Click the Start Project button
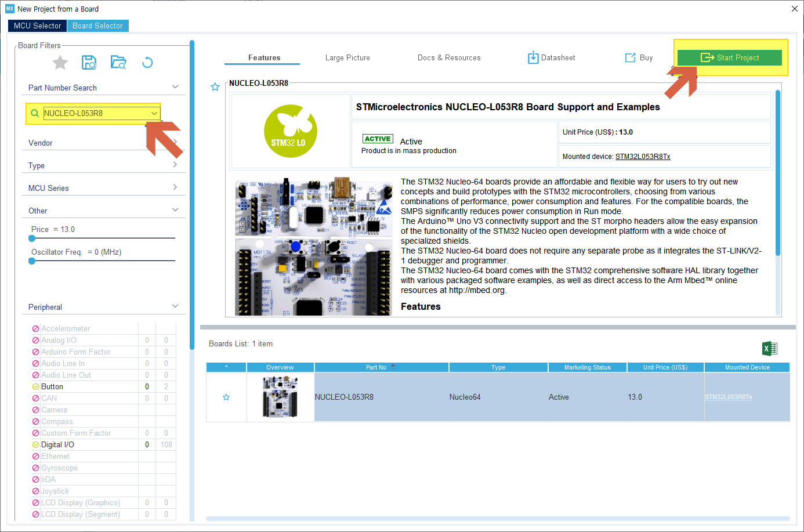This screenshot has width=804, height=532. 730,57
